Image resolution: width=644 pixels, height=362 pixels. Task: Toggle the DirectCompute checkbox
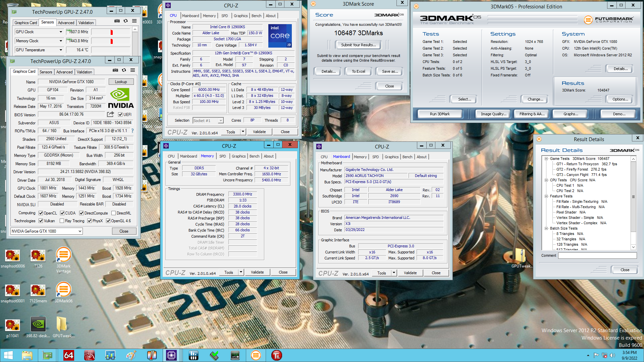(x=81, y=213)
